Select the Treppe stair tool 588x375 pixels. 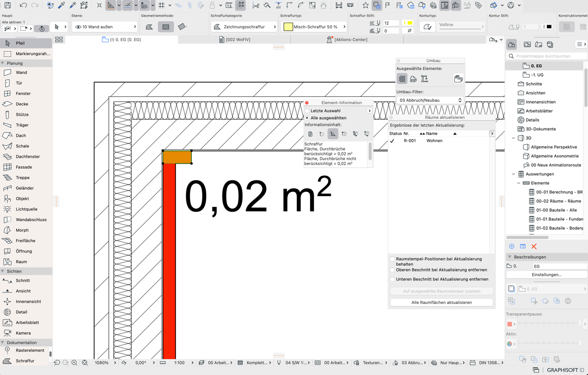(x=26, y=178)
